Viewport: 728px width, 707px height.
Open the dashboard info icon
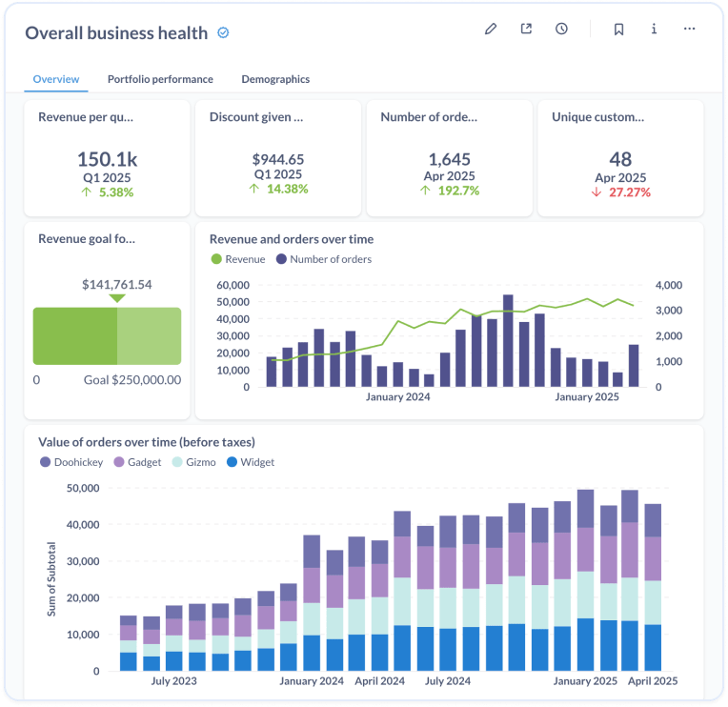pos(654,29)
